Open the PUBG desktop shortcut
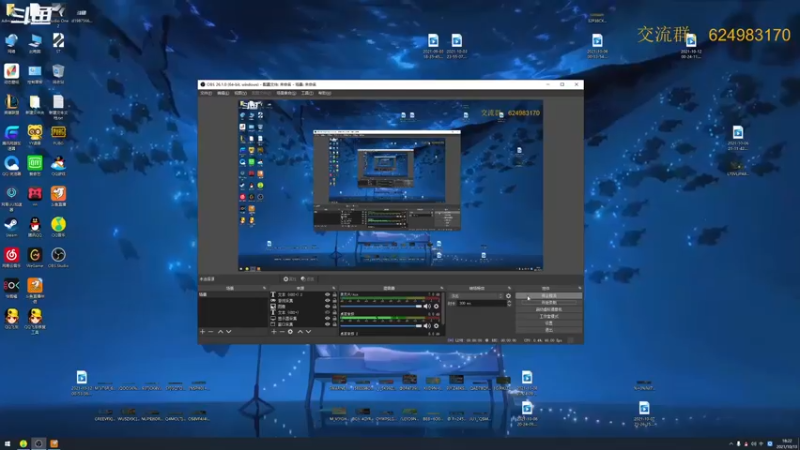This screenshot has height=450, width=800. click(58, 135)
